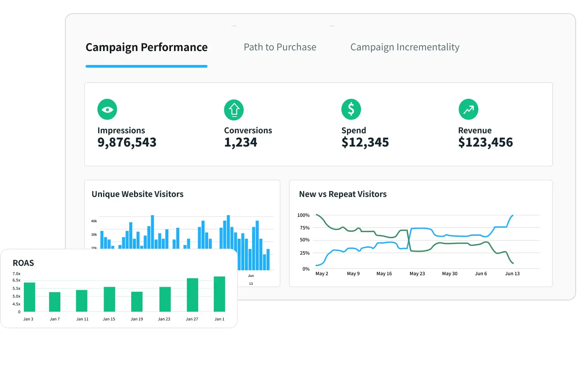Click the Spend dollar sign icon
The height and width of the screenshot is (376, 588).
[x=351, y=109]
